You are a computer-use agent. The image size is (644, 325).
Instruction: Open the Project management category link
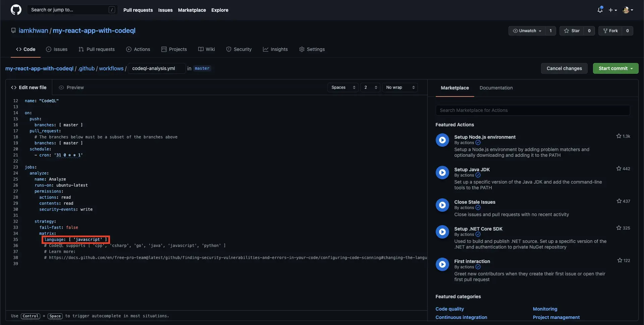coord(556,317)
